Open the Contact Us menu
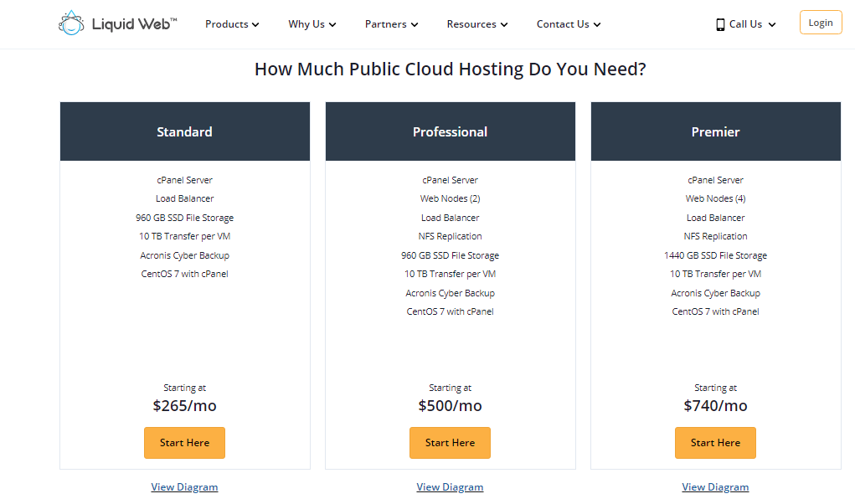Screen dimensions: 855x504 pyautogui.click(x=569, y=24)
